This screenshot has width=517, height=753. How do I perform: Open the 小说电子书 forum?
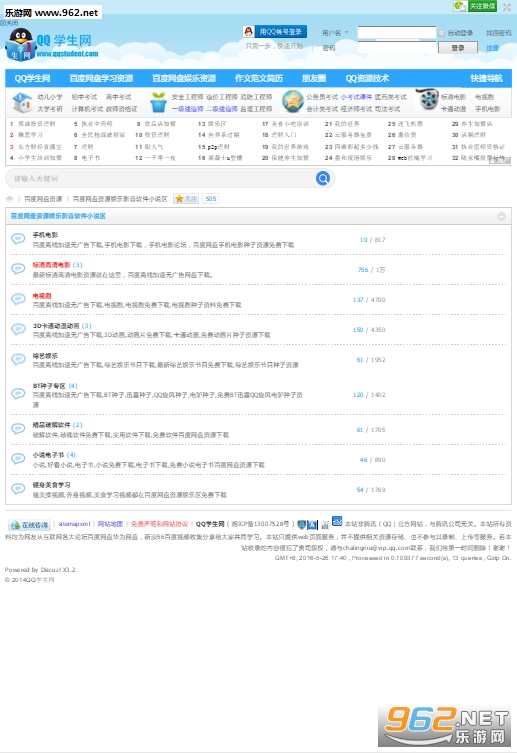pos(48,455)
